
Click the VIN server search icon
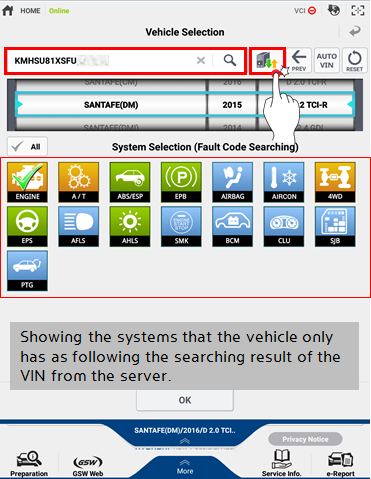point(267,61)
